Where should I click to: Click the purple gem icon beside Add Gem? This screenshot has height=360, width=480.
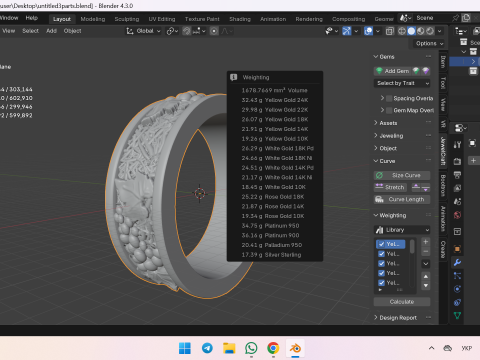pos(425,71)
